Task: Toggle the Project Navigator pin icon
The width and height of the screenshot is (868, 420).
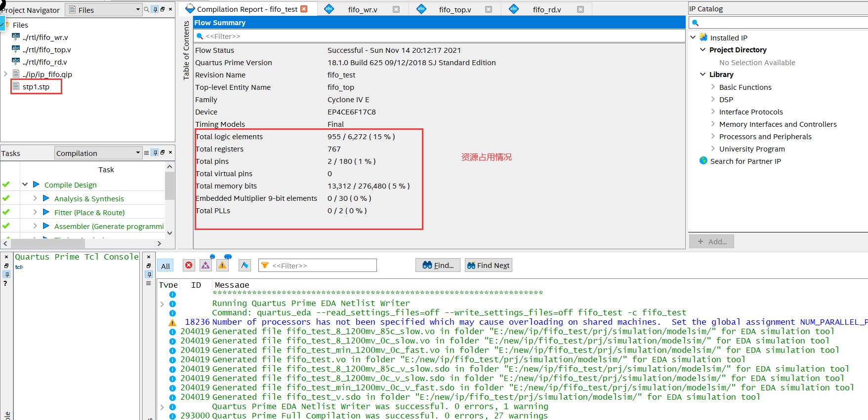Action: [155, 9]
